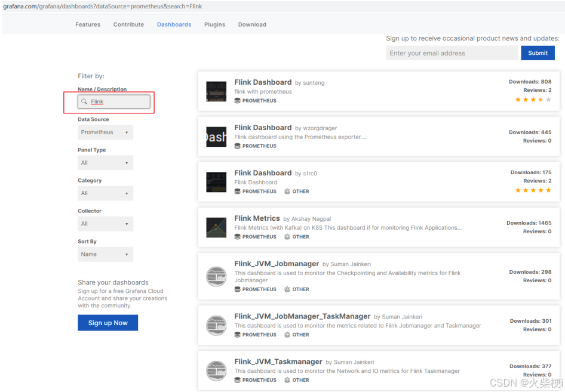
Task: Expand the Data Source dropdown showing Prometheus
Action: click(105, 132)
